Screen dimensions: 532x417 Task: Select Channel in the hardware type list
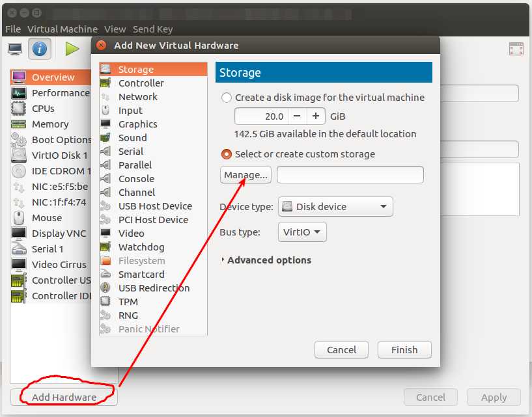153,192
